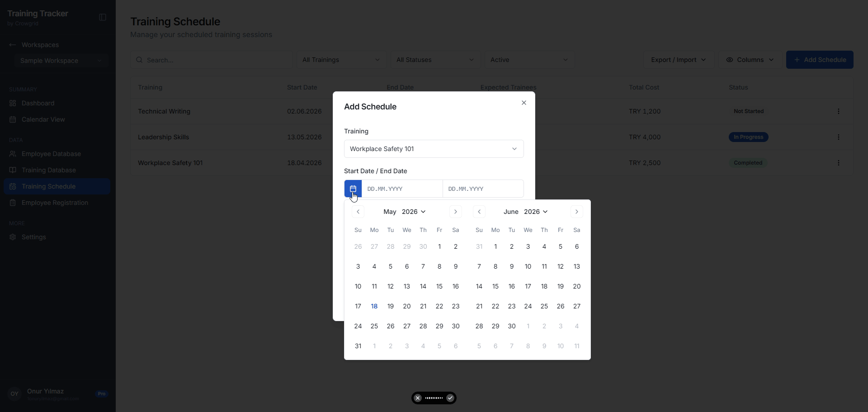The width and height of the screenshot is (868, 412).
Task: Click the Technical Writing training name
Action: coord(164,111)
